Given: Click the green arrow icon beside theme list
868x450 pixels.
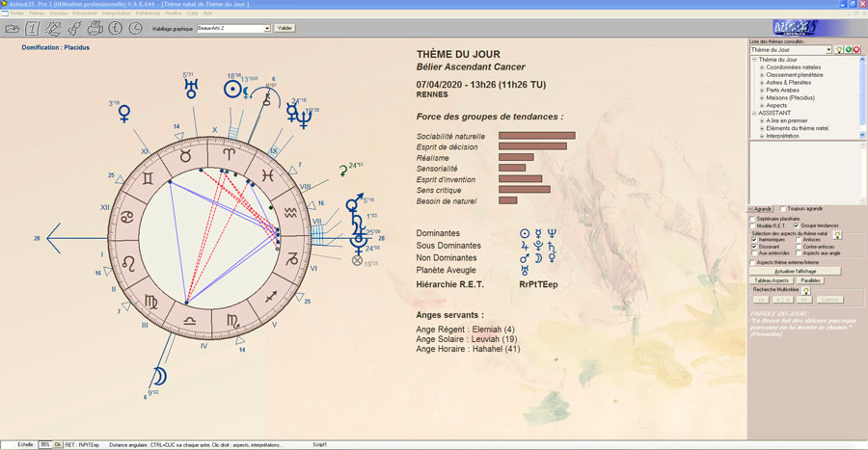Looking at the screenshot, I should [850, 49].
